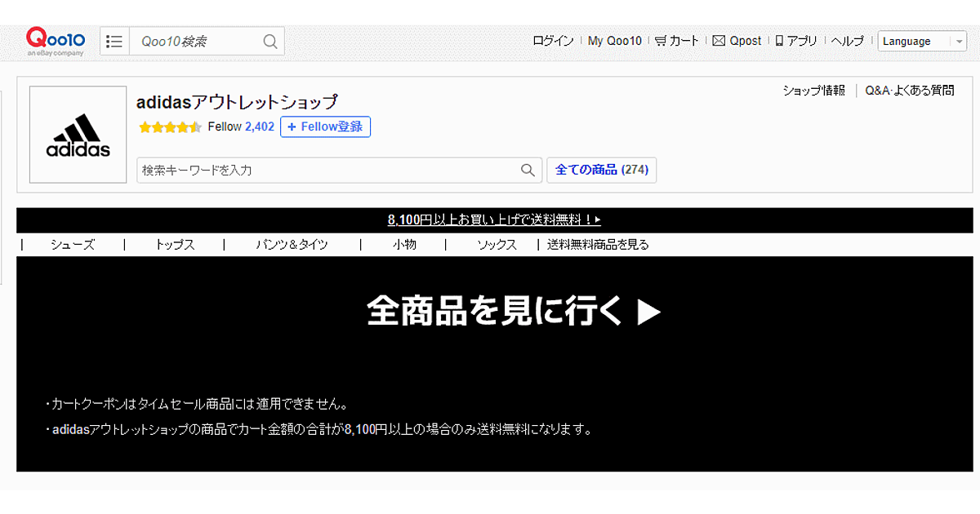The width and height of the screenshot is (980, 514).
Task: Open the category list menu icon
Action: click(x=114, y=42)
